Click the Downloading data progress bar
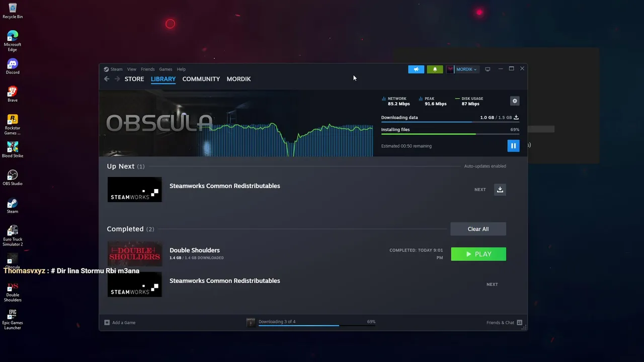The height and width of the screenshot is (362, 644). point(450,122)
